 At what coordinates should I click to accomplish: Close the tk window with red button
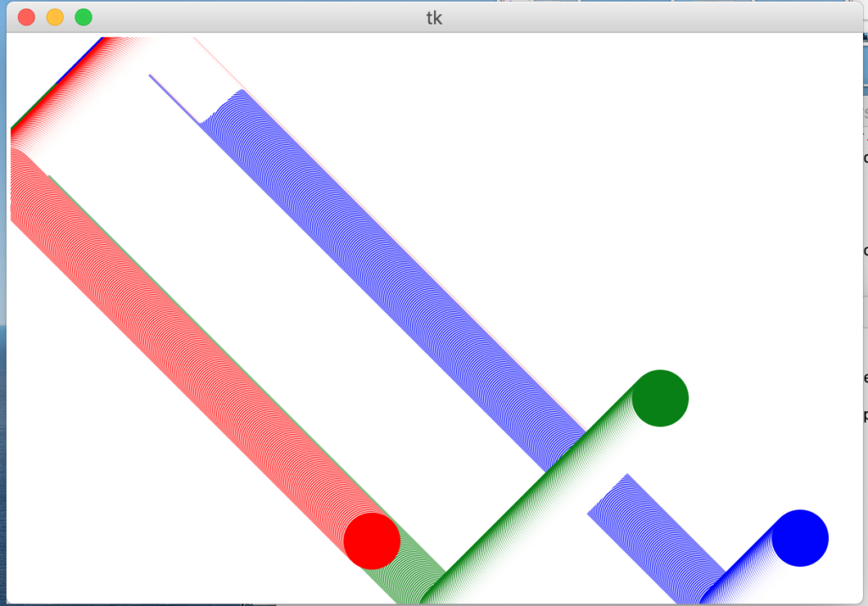pos(26,18)
